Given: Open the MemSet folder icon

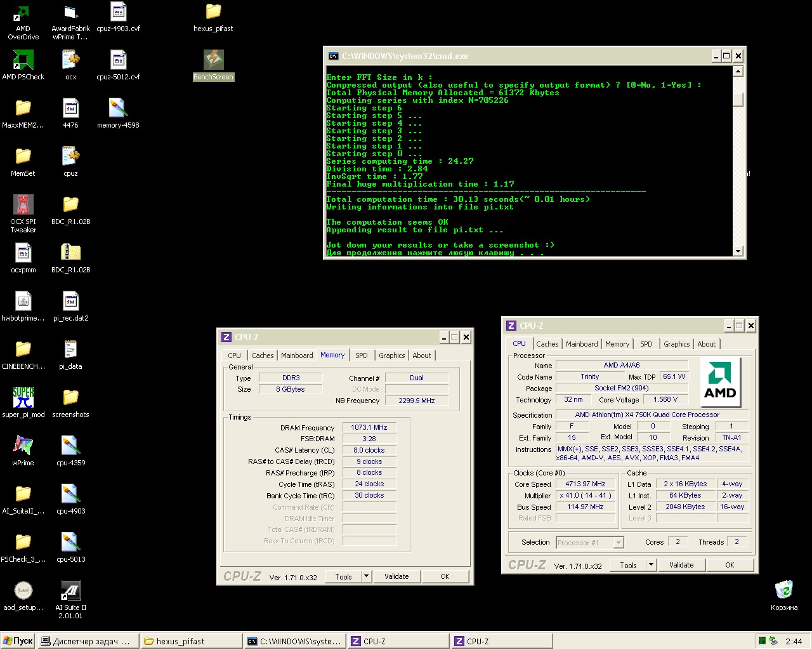Looking at the screenshot, I should tap(23, 157).
